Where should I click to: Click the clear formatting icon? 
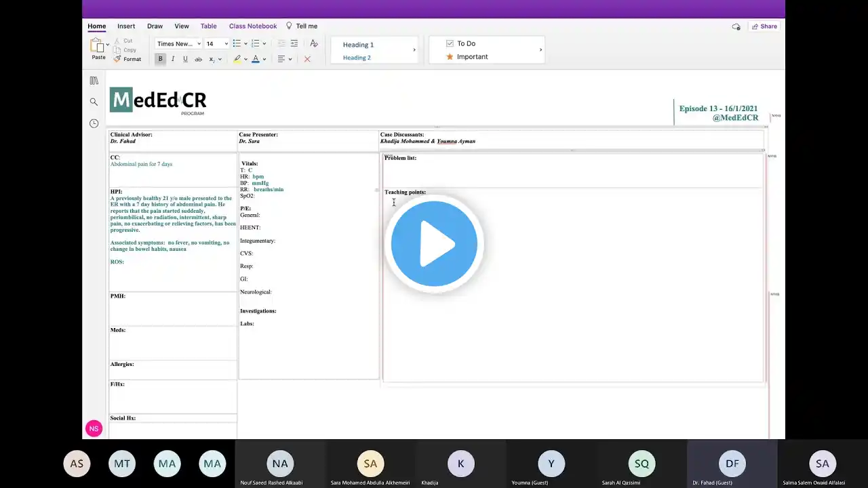(x=314, y=43)
